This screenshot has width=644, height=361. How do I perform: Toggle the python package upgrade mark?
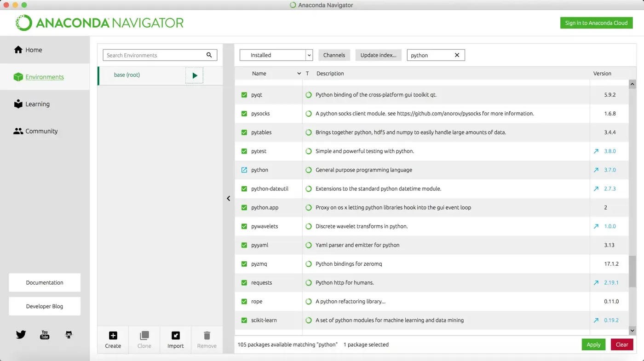point(244,170)
